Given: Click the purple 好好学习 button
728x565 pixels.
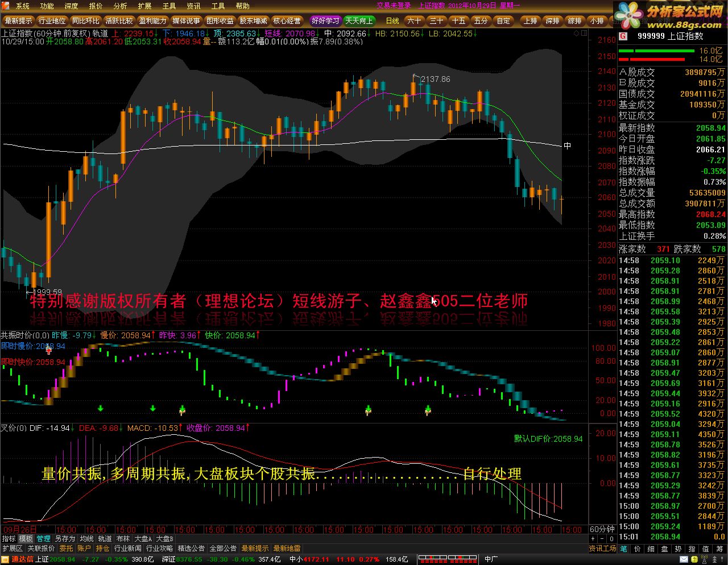Looking at the screenshot, I should (325, 21).
